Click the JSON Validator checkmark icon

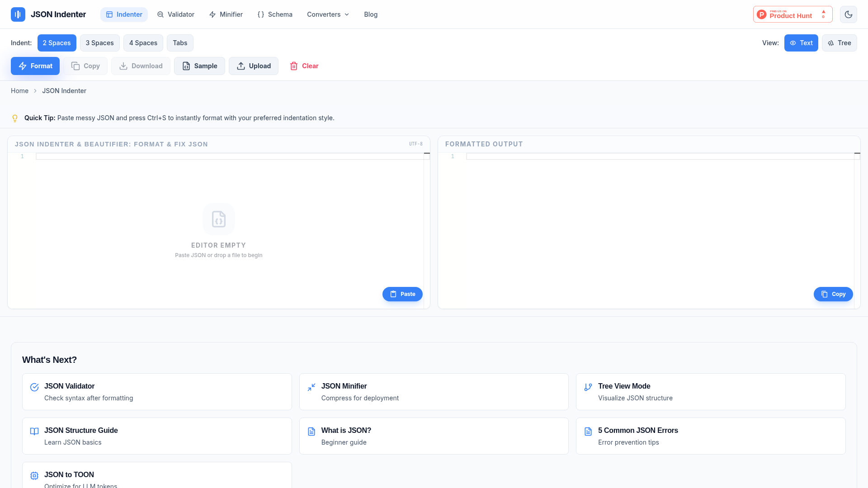tap(34, 387)
